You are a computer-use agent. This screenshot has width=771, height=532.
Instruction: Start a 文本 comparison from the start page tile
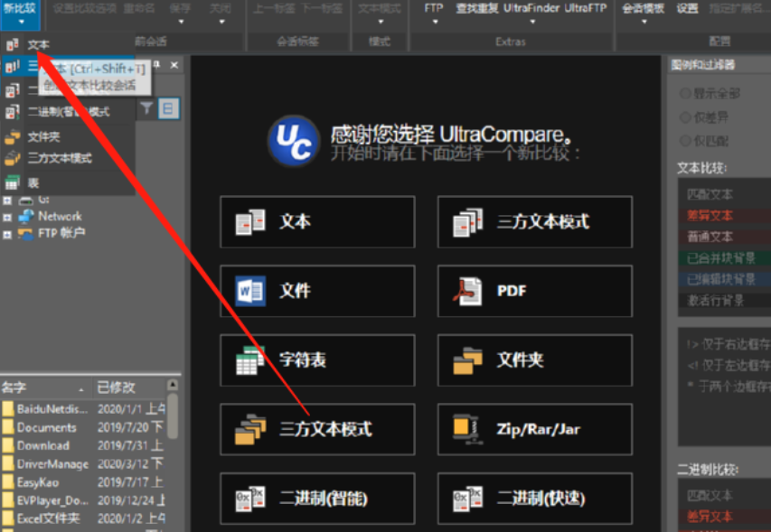[x=317, y=222]
